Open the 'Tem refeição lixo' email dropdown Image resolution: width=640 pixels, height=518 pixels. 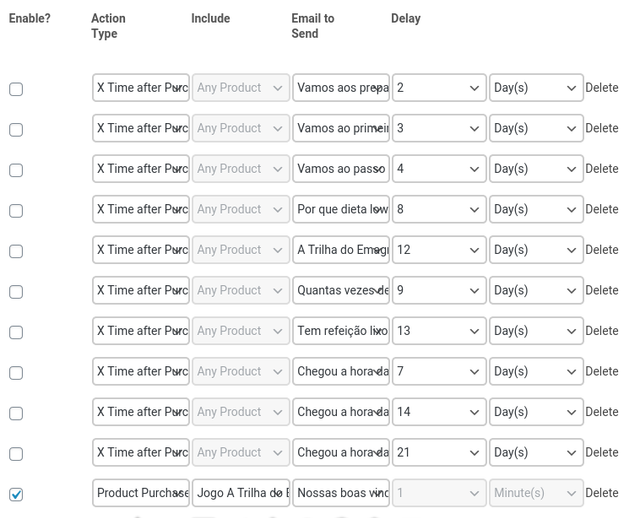tap(341, 331)
